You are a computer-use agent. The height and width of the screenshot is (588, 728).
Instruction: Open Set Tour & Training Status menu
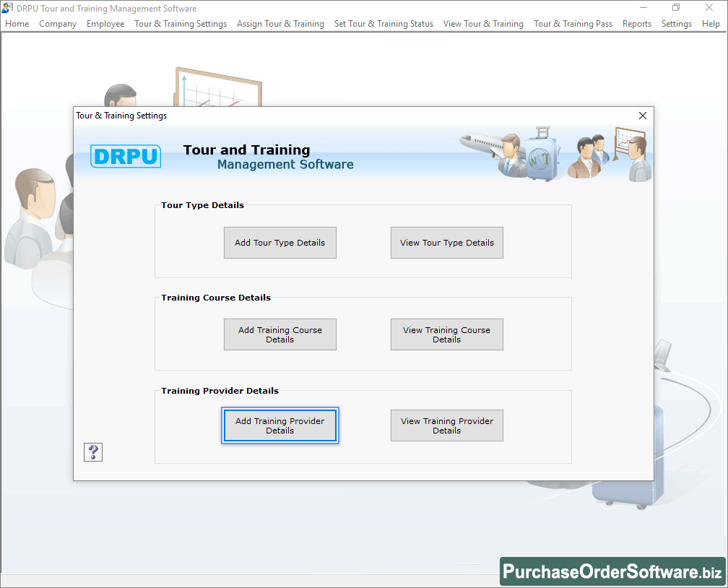pos(383,24)
